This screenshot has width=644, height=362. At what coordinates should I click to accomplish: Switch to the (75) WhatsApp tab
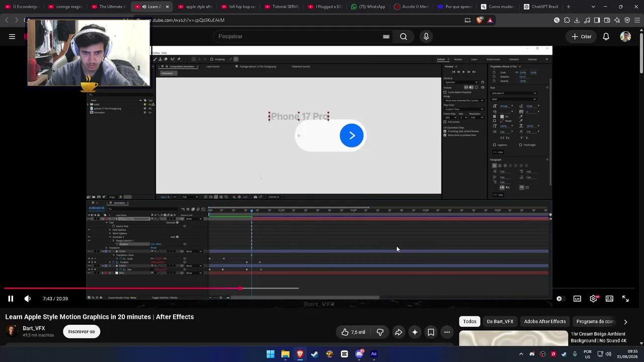[x=368, y=7]
